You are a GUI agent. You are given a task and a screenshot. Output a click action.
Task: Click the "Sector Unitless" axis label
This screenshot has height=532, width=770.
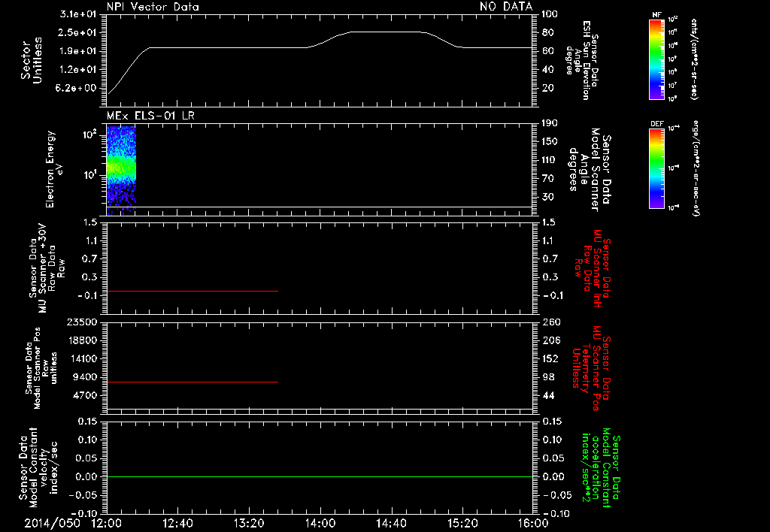click(x=32, y=60)
